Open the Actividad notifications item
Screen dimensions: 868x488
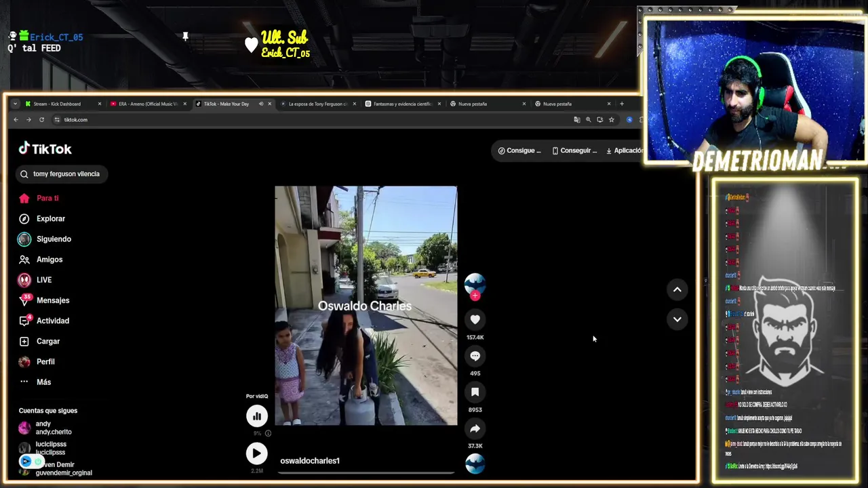click(44, 320)
